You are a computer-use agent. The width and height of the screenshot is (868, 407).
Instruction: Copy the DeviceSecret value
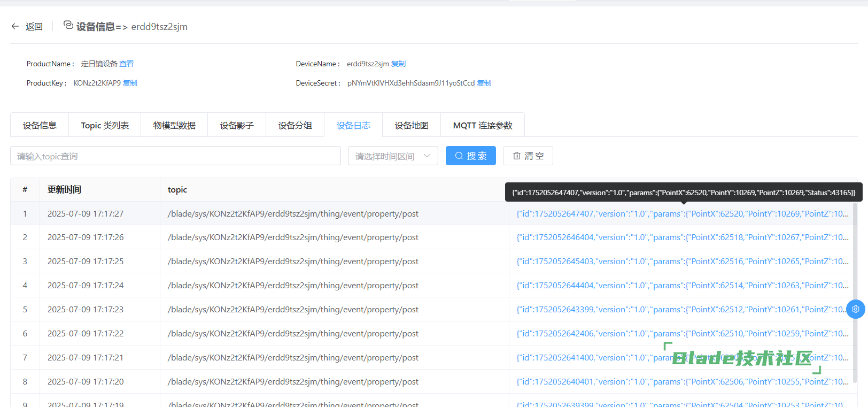coord(484,83)
